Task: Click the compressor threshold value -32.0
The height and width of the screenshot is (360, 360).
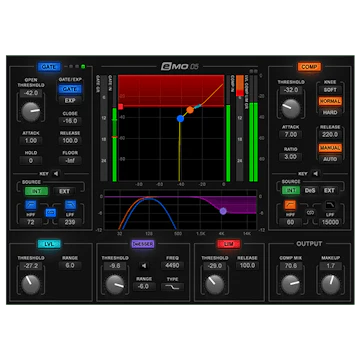Action: coord(291,90)
